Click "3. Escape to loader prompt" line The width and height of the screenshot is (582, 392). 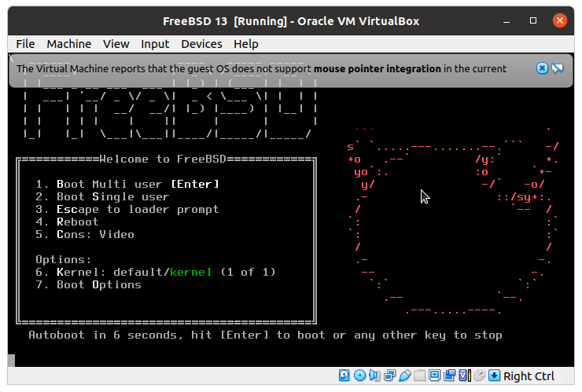click(127, 209)
